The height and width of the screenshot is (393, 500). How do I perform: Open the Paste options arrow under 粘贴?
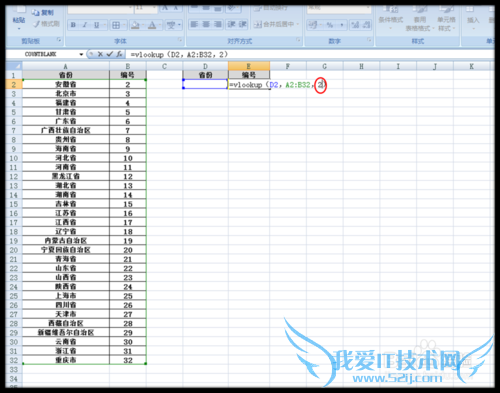click(19, 29)
